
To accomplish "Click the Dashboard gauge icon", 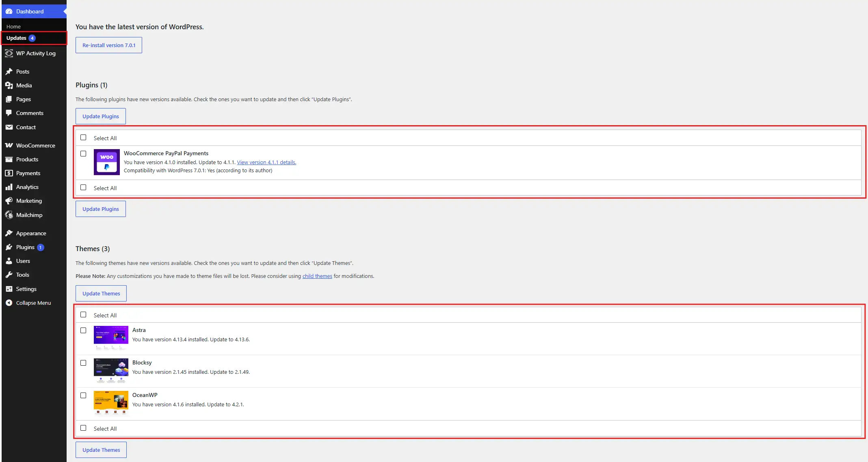I will tap(9, 11).
